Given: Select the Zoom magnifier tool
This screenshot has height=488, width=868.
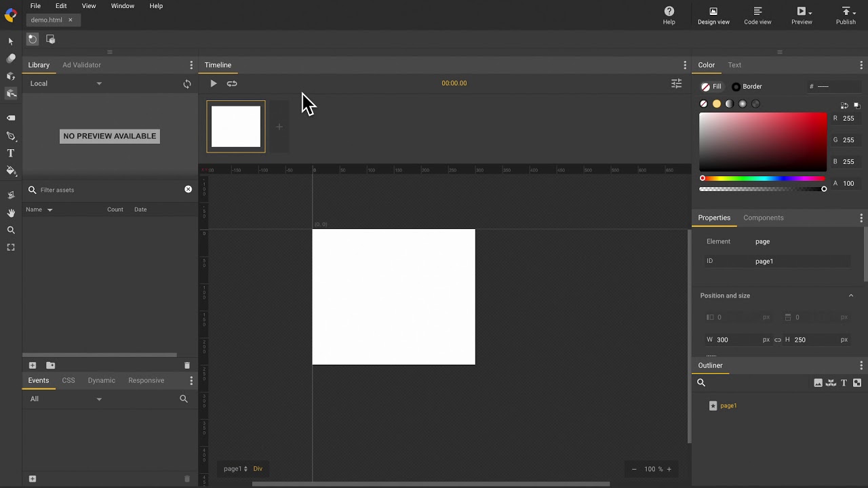Looking at the screenshot, I should tap(11, 230).
